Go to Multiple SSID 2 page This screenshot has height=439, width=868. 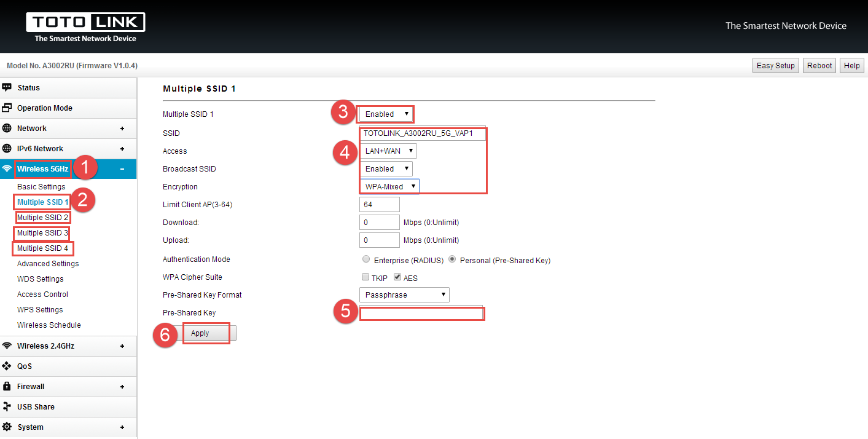pyautogui.click(x=43, y=218)
